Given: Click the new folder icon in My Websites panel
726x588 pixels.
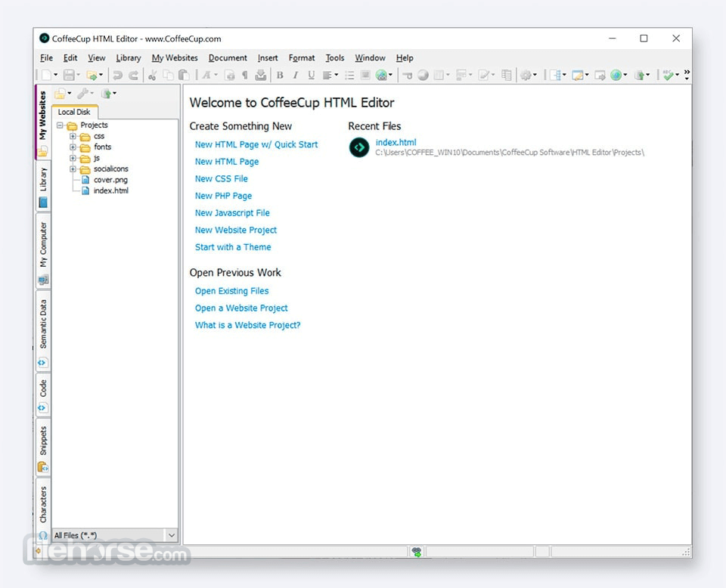Looking at the screenshot, I should coord(60,94).
